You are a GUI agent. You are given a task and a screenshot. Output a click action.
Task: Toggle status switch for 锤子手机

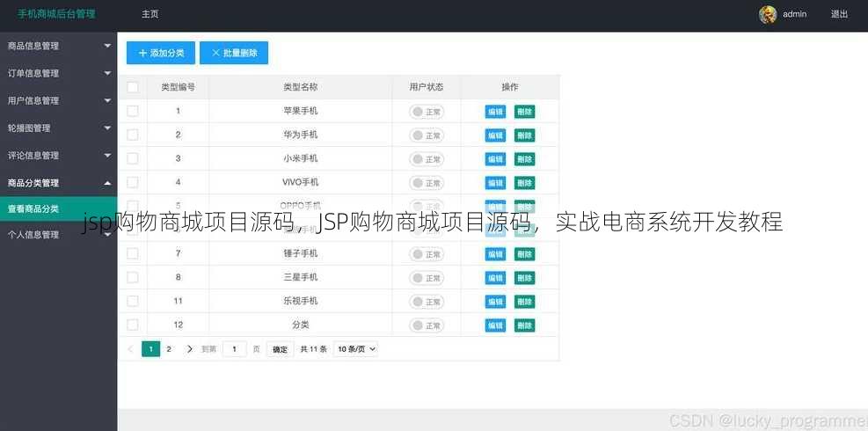(427, 254)
